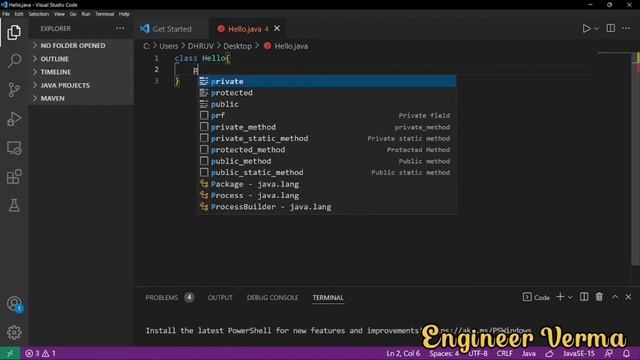This screenshot has height=360, width=640.
Task: Click the Run Java play button
Action: click(586, 29)
